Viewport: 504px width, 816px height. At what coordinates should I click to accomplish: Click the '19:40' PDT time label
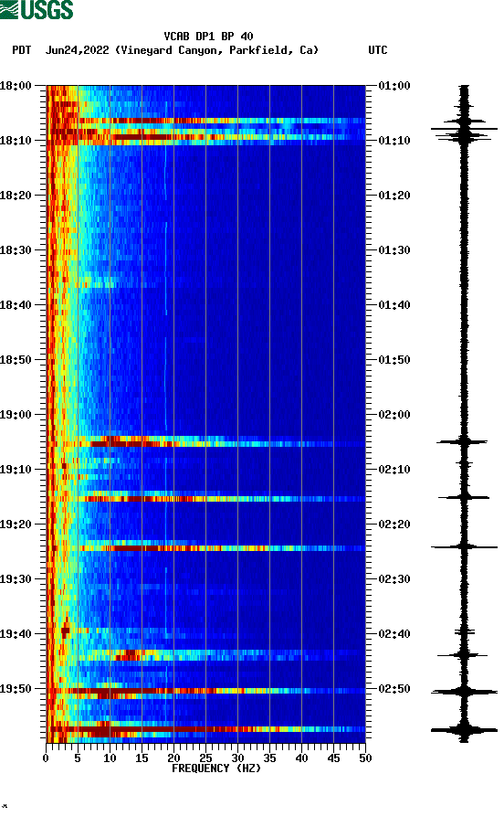pos(16,634)
